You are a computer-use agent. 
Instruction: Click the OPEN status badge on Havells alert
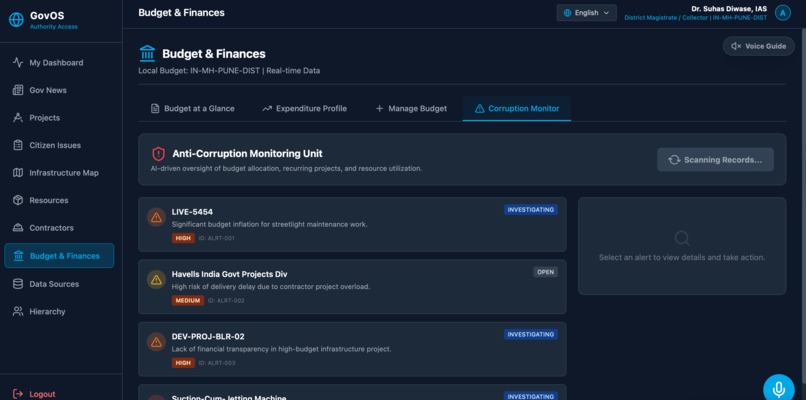click(x=545, y=272)
